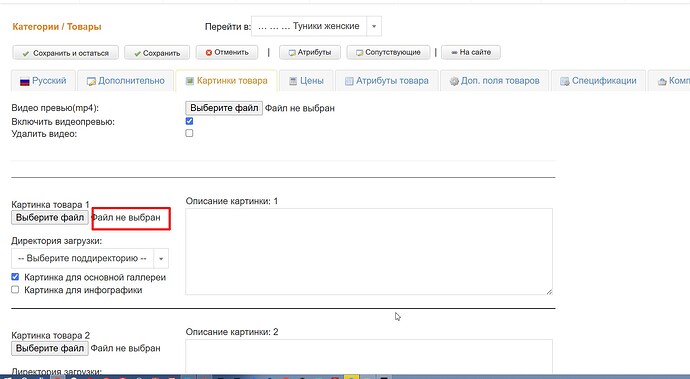Click the Спецификации tab icon
This screenshot has height=379, width=690.
[x=565, y=81]
